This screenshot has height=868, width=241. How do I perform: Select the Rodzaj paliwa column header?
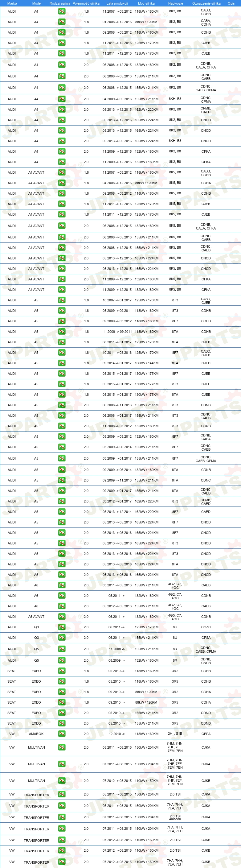coord(60,3)
